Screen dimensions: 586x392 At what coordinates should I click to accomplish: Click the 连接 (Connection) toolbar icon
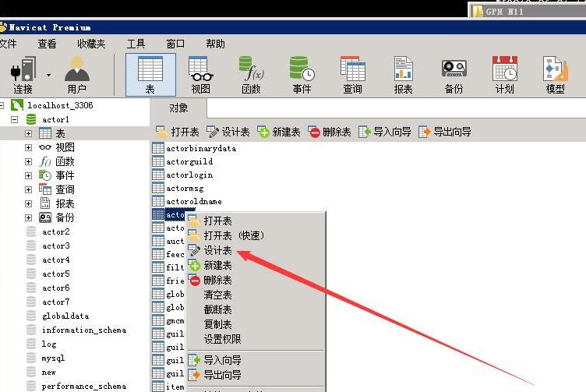21,73
